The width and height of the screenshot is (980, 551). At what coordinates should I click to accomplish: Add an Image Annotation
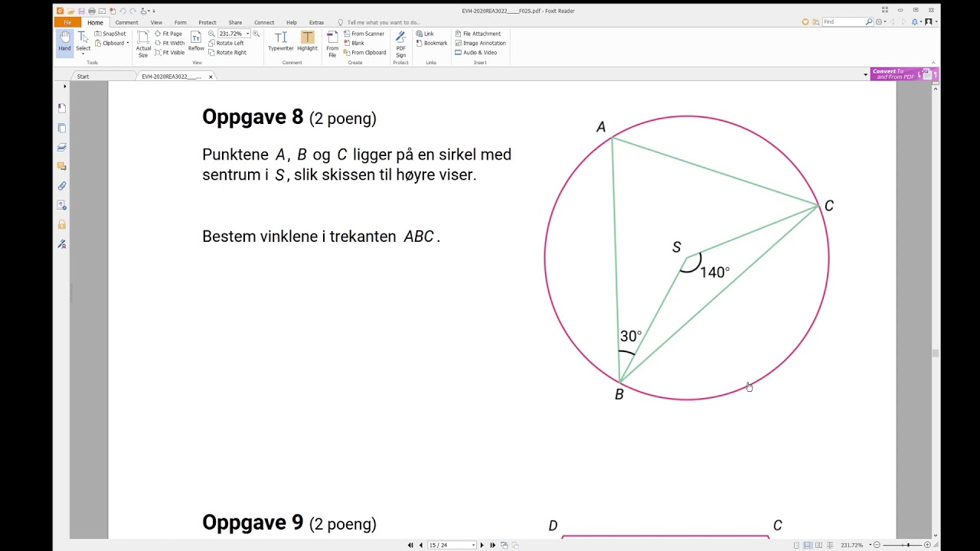click(x=480, y=43)
